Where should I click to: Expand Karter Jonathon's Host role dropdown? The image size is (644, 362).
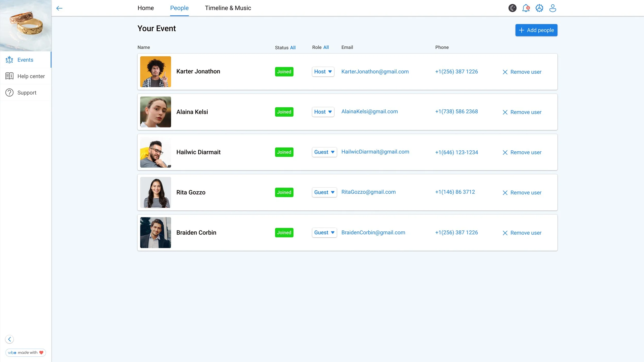(x=323, y=72)
